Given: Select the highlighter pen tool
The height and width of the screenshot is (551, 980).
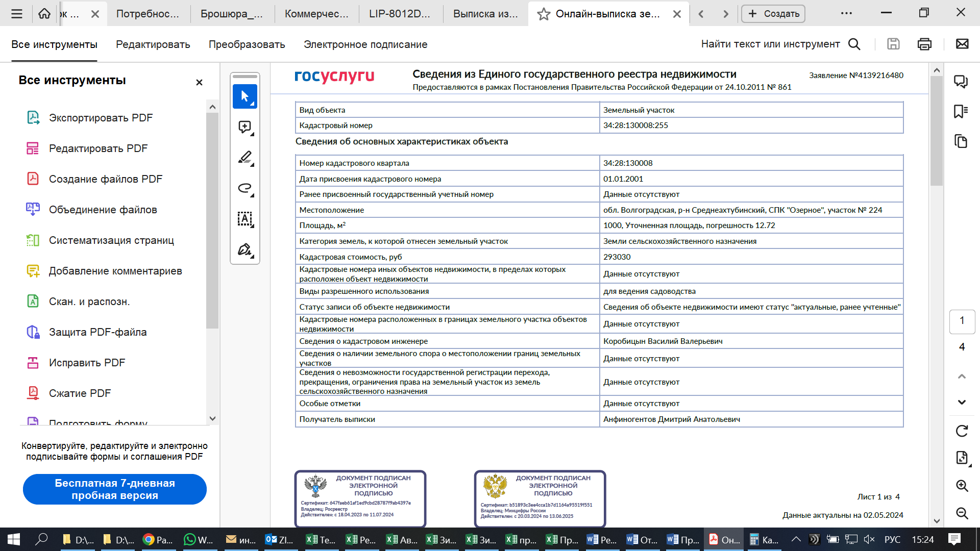Looking at the screenshot, I should [x=244, y=158].
